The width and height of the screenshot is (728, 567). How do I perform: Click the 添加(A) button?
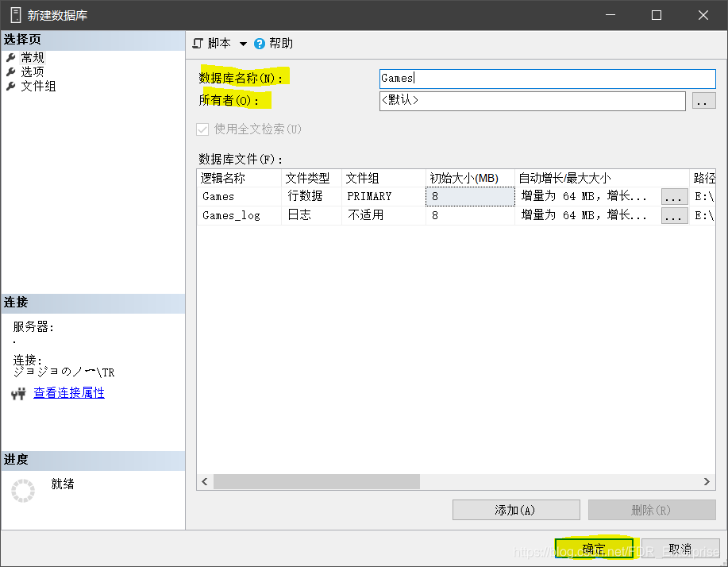pos(515,509)
